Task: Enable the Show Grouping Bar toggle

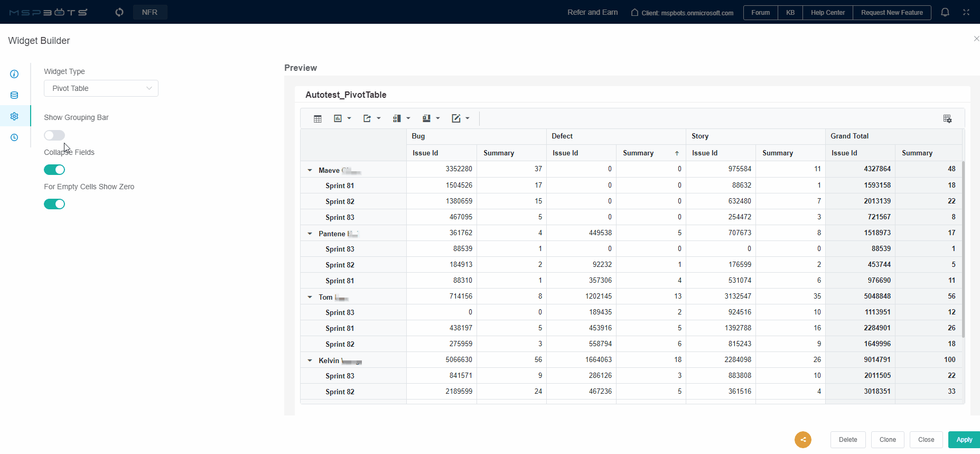Action: coord(54,135)
